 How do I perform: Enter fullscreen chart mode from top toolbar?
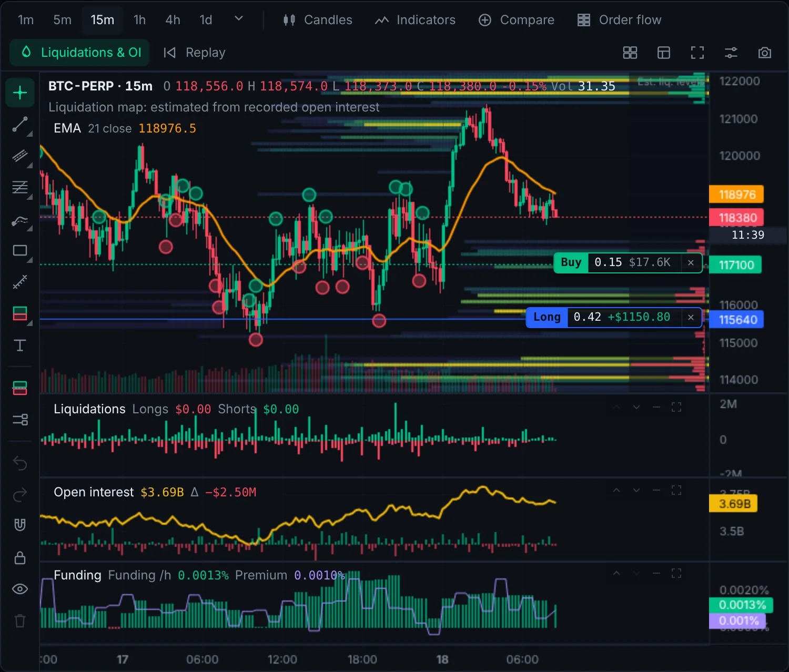(x=697, y=53)
